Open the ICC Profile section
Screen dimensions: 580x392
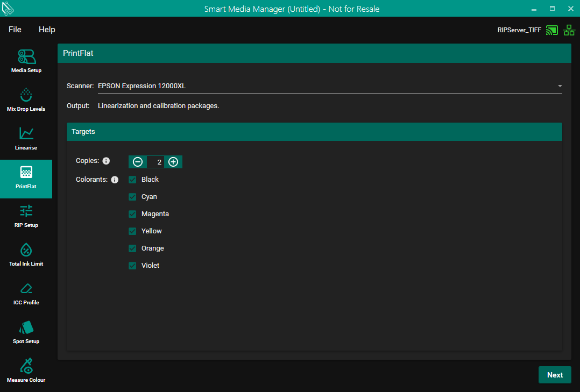coord(26,293)
